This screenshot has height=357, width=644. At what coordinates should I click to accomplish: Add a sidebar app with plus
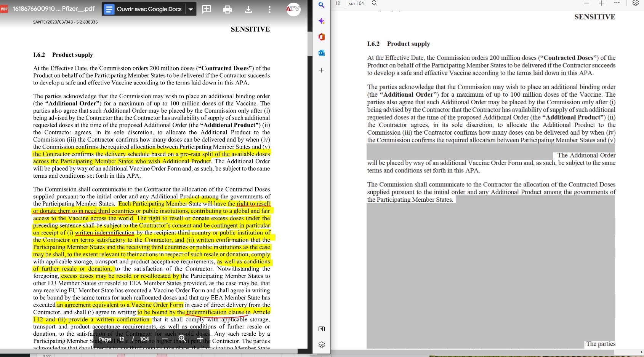point(322,70)
